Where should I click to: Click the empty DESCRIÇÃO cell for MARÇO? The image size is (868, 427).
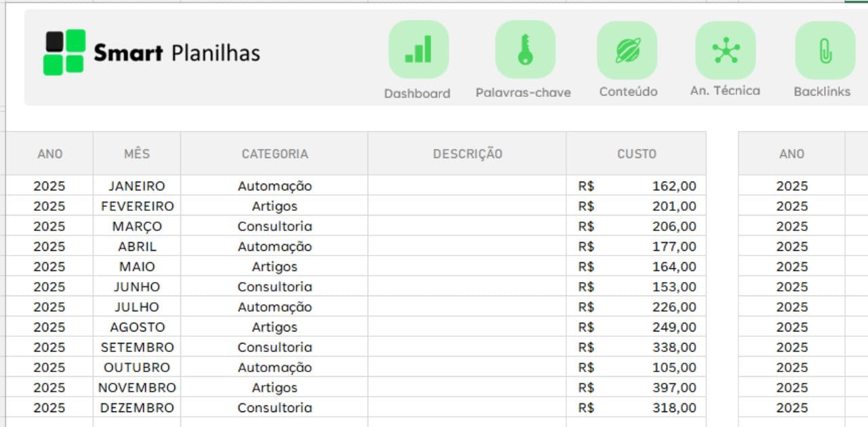click(467, 226)
